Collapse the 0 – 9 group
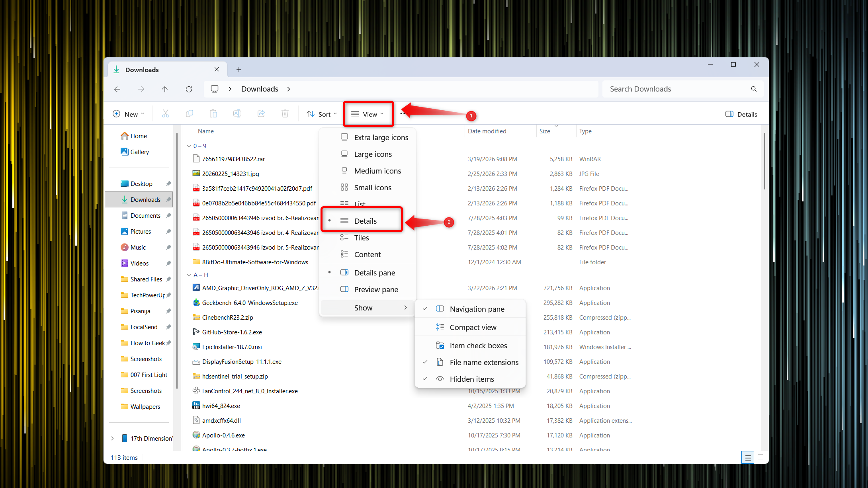Viewport: 868px width, 488px height. coord(189,146)
